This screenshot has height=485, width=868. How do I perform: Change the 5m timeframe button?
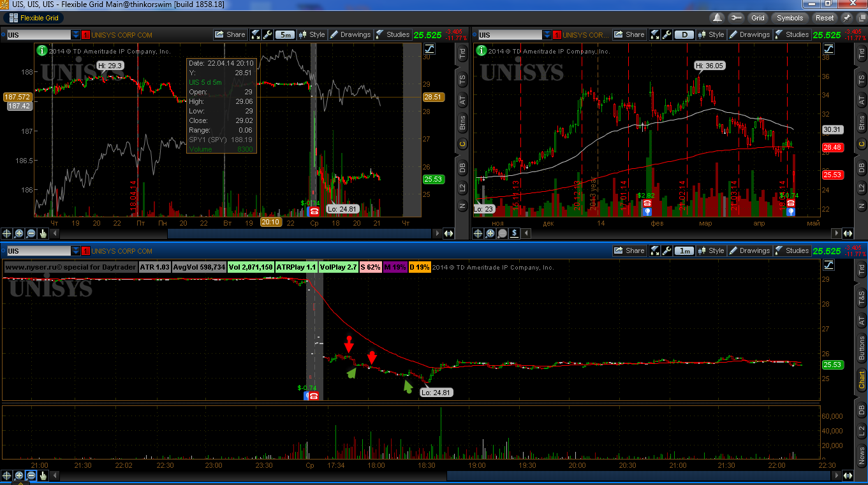[286, 34]
